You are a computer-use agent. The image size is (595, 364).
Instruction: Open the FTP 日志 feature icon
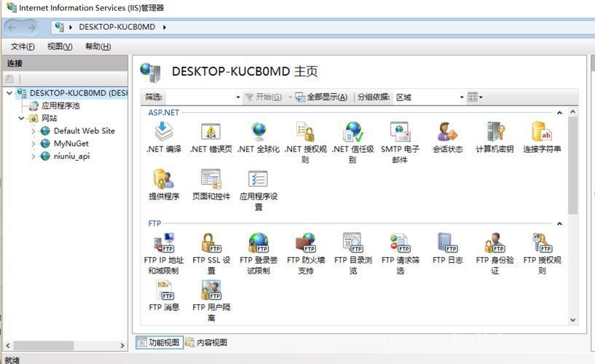[447, 243]
